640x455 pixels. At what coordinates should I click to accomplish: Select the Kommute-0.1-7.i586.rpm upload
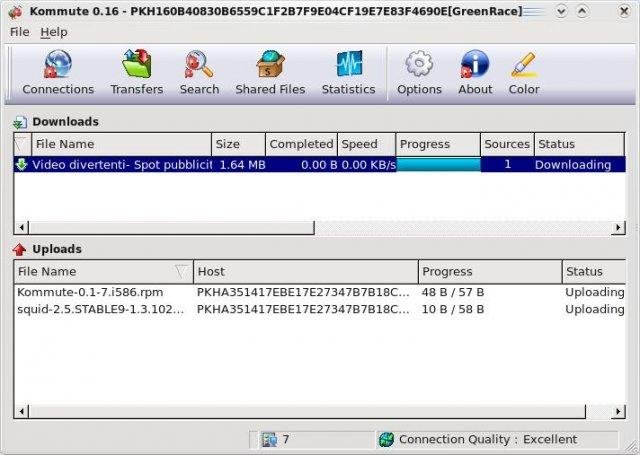(x=90, y=293)
